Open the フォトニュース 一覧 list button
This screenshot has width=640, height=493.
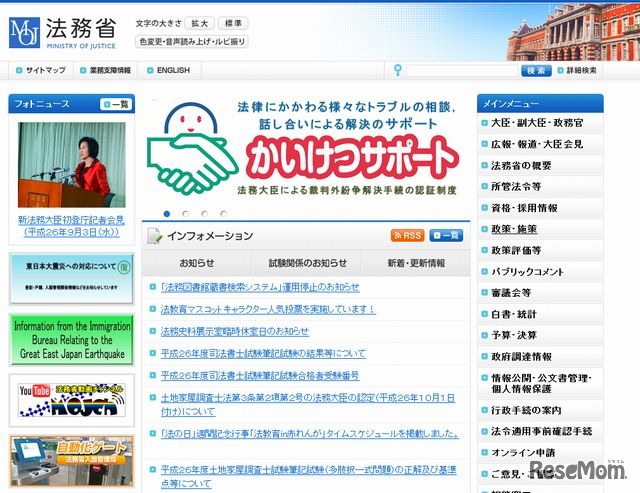(x=116, y=104)
